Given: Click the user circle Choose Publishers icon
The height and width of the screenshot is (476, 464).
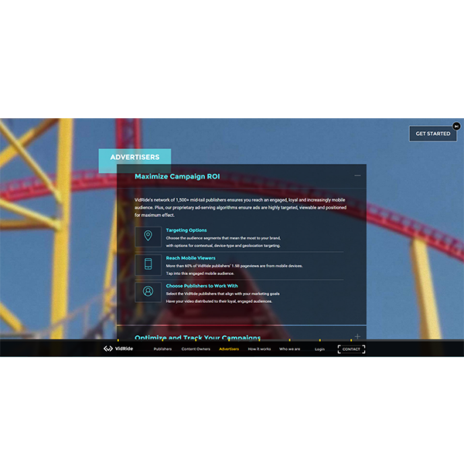Looking at the screenshot, I should click(x=148, y=292).
